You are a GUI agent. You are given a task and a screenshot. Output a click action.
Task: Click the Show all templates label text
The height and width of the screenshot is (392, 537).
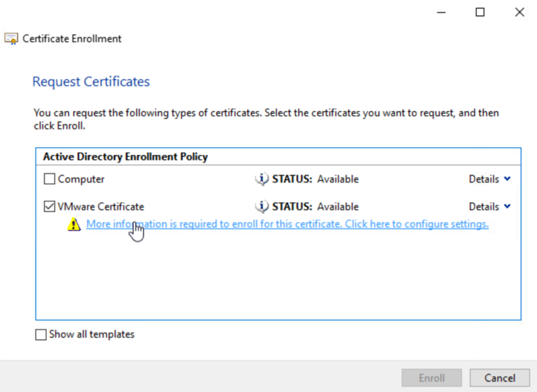click(x=92, y=334)
